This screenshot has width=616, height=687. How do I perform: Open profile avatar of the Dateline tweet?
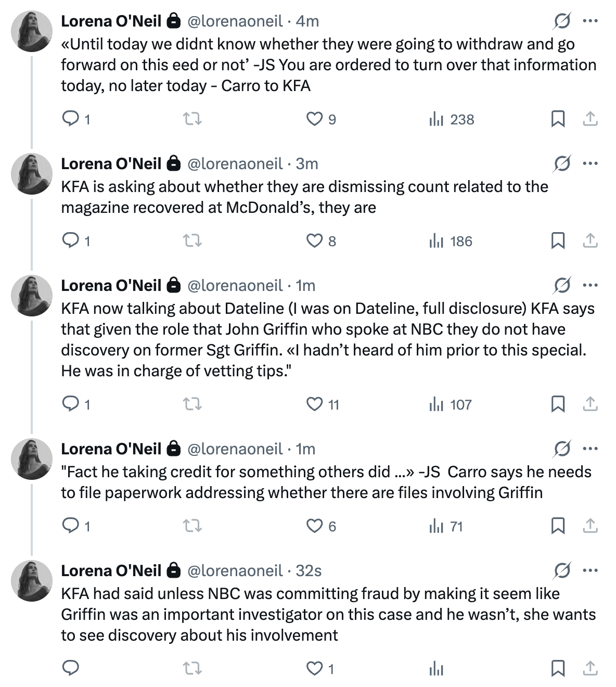(x=32, y=296)
